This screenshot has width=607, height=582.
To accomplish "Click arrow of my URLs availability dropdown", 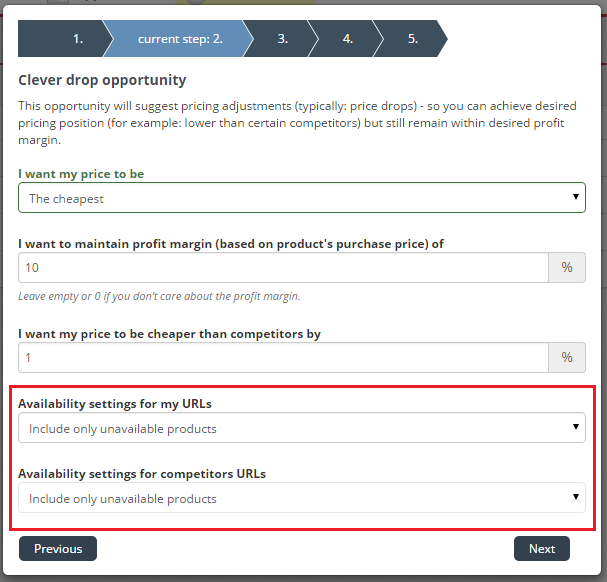I will pyautogui.click(x=576, y=427).
